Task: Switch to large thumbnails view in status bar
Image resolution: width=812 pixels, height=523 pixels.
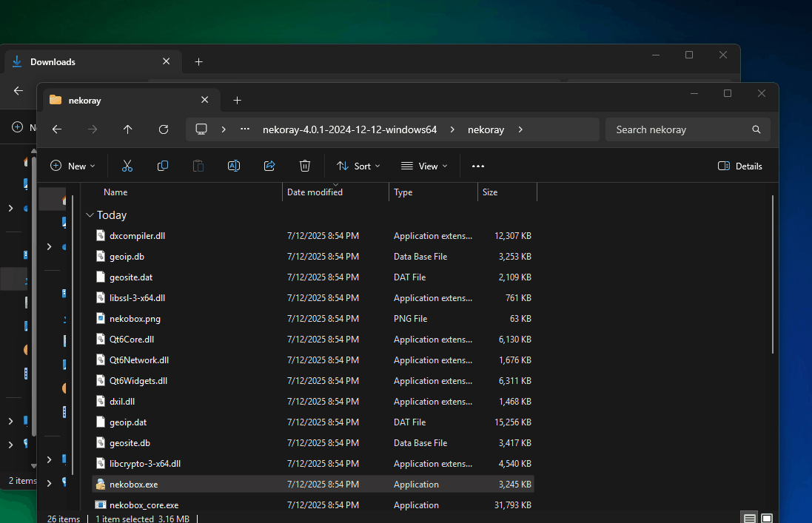Action: (x=768, y=518)
